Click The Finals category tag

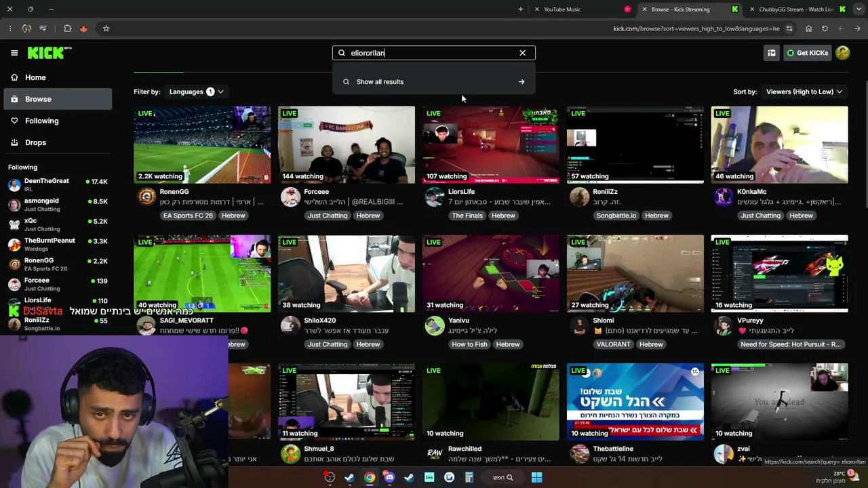(467, 216)
